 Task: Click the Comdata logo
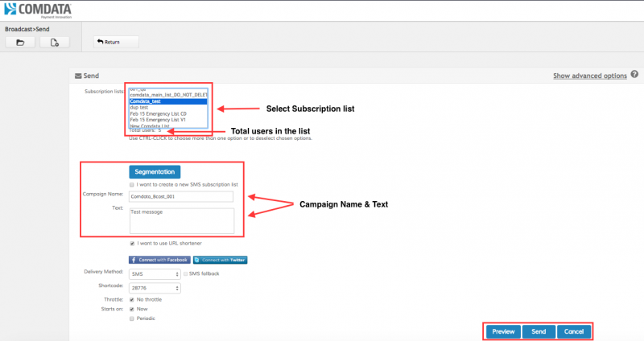click(40, 10)
